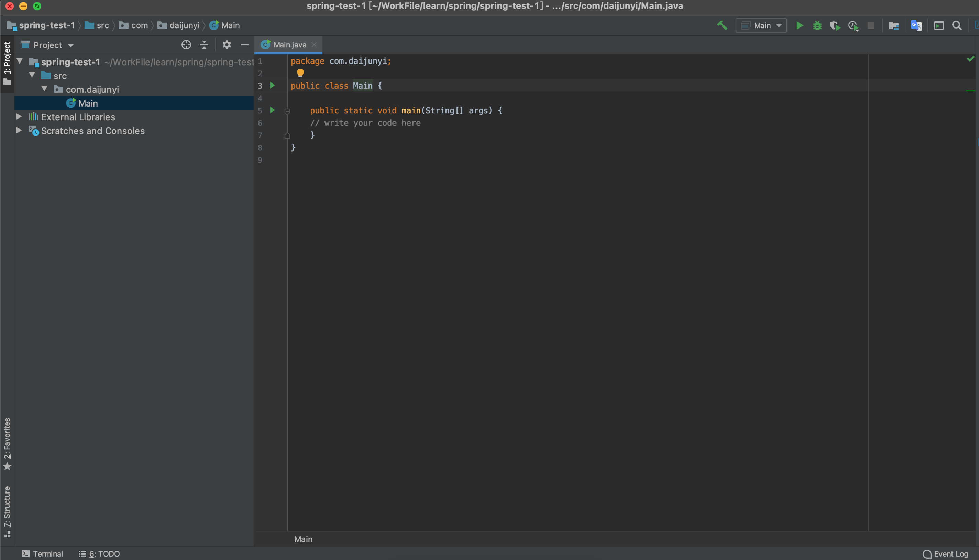This screenshot has width=979, height=560.
Task: Open Project panel settings gear
Action: 227,45
